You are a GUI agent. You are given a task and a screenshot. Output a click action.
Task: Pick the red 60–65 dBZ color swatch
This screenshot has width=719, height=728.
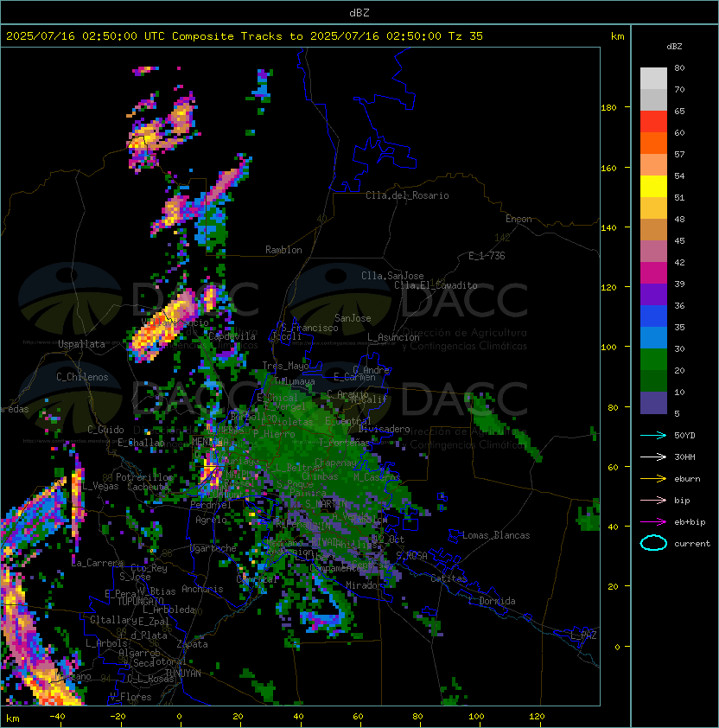click(653, 121)
